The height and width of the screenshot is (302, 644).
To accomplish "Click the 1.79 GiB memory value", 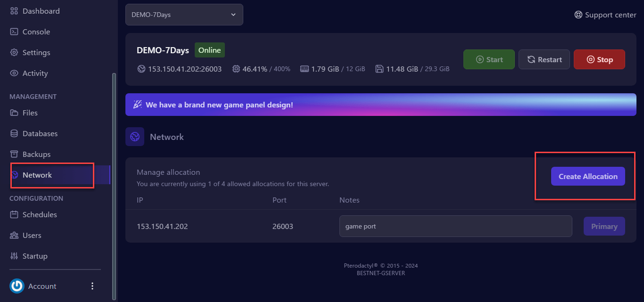I will [x=325, y=69].
